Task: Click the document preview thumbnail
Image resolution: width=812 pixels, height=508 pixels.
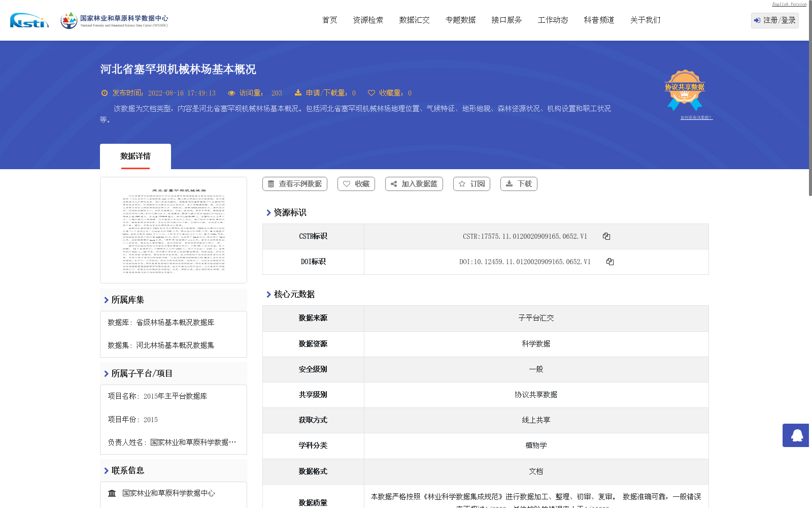Action: pos(173,230)
